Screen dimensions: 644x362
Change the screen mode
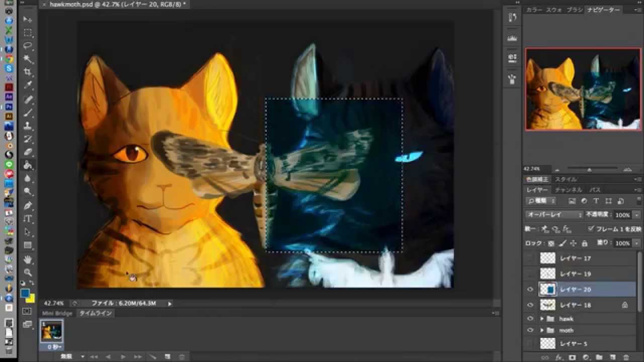click(x=27, y=325)
